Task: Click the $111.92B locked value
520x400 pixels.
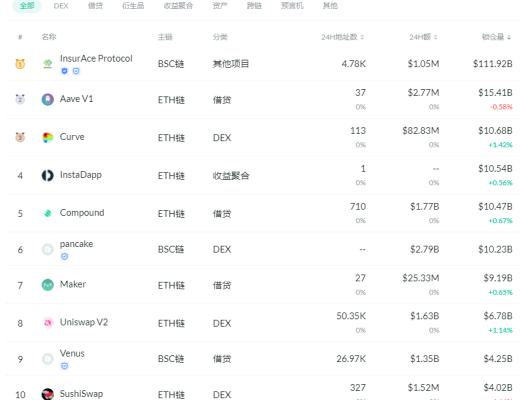Action: (492, 64)
